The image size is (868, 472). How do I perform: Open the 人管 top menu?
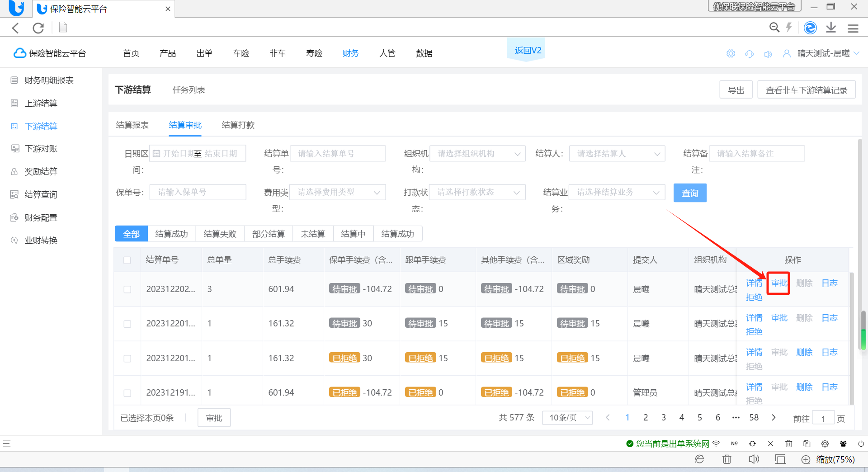coord(387,53)
